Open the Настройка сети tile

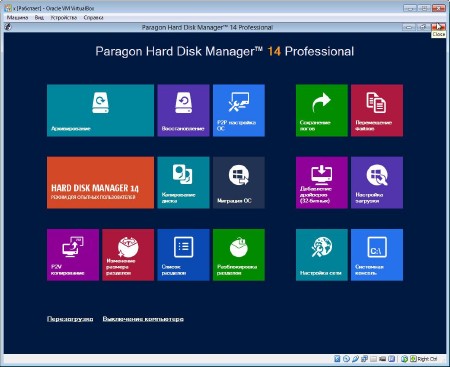[x=322, y=255]
